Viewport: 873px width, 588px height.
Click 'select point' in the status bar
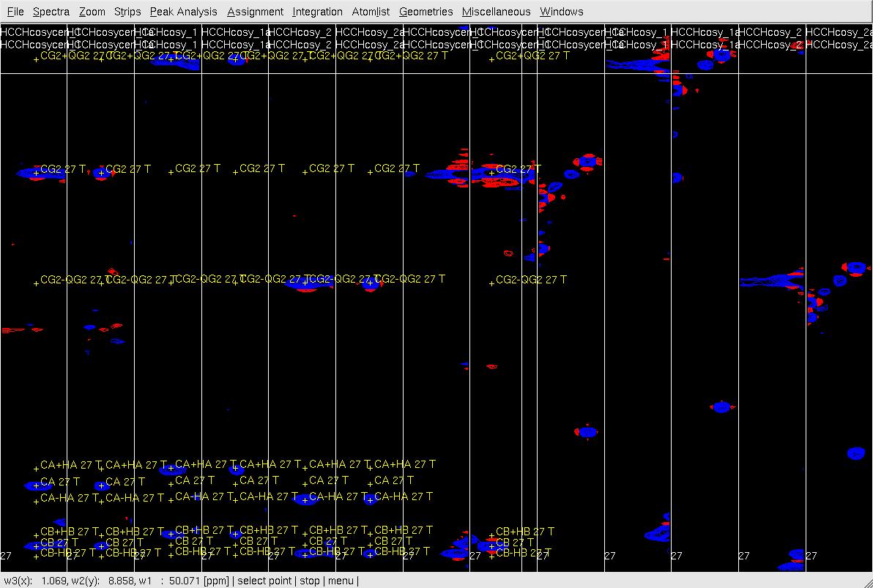click(x=267, y=581)
